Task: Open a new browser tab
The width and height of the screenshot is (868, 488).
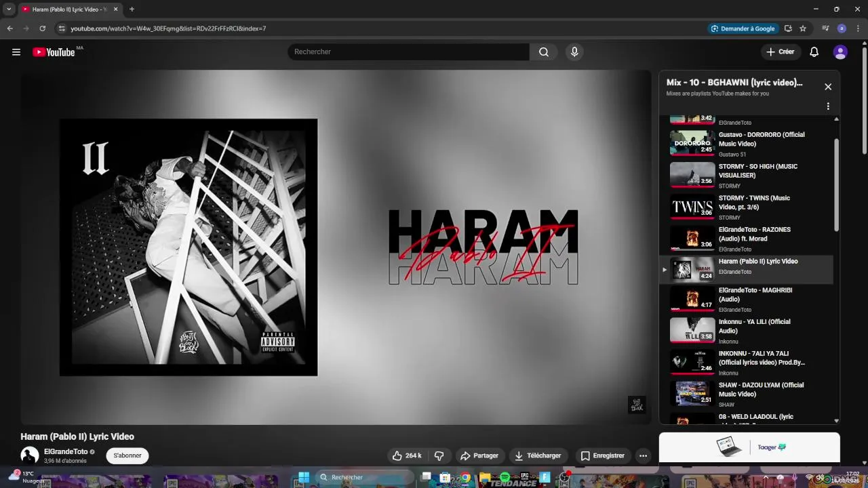Action: click(132, 9)
